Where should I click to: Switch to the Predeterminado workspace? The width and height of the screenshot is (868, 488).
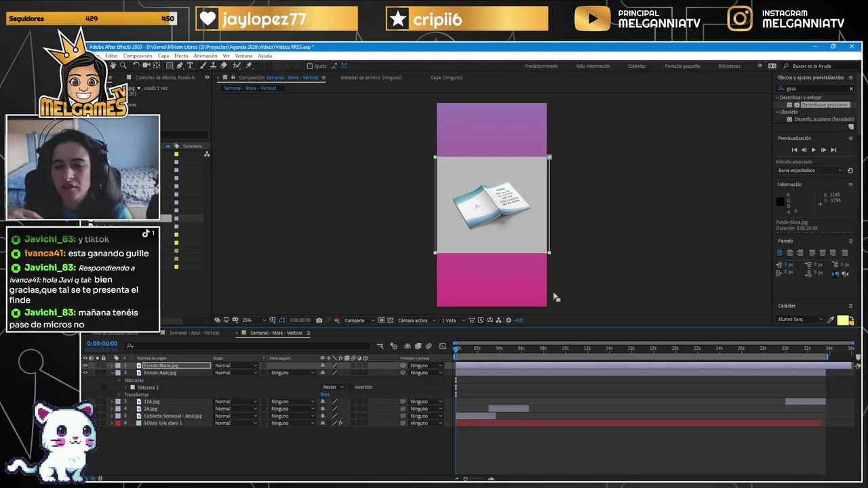click(541, 66)
